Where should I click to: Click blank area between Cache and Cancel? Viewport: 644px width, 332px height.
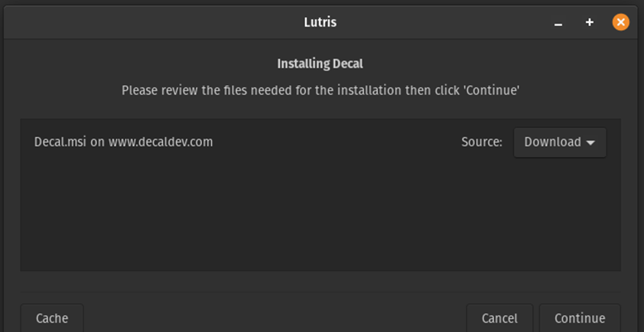[275, 318]
